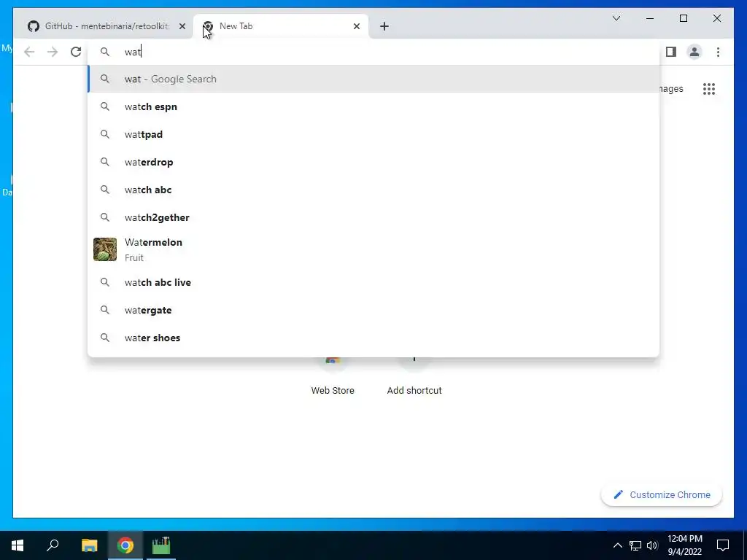This screenshot has width=747, height=560.
Task: Select the New Tab tab
Action: [281, 26]
